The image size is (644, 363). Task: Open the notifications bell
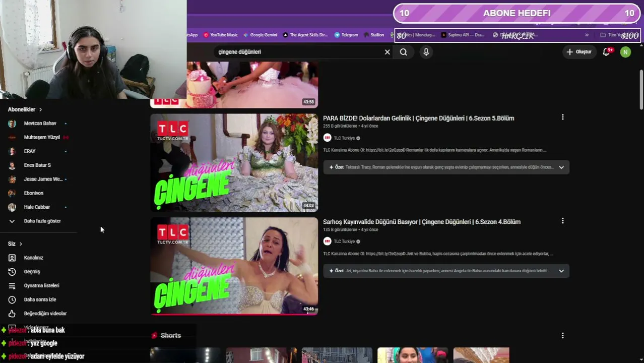(x=606, y=52)
